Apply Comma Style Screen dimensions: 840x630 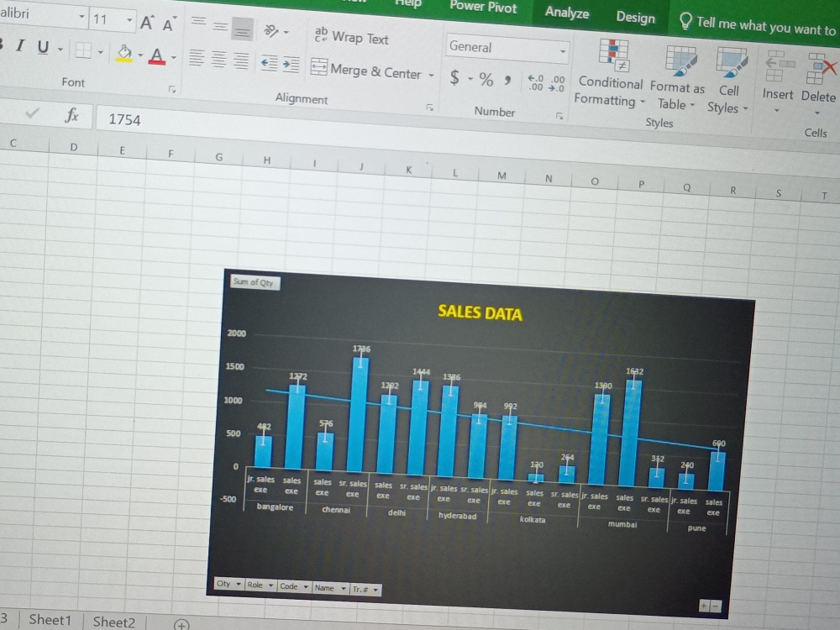pos(507,81)
